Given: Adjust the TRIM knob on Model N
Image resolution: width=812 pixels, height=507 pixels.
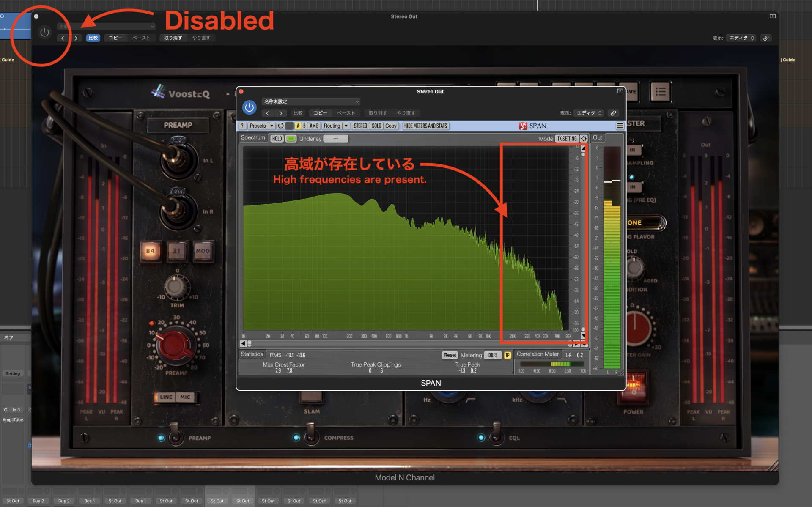Looking at the screenshot, I should pos(176,287).
